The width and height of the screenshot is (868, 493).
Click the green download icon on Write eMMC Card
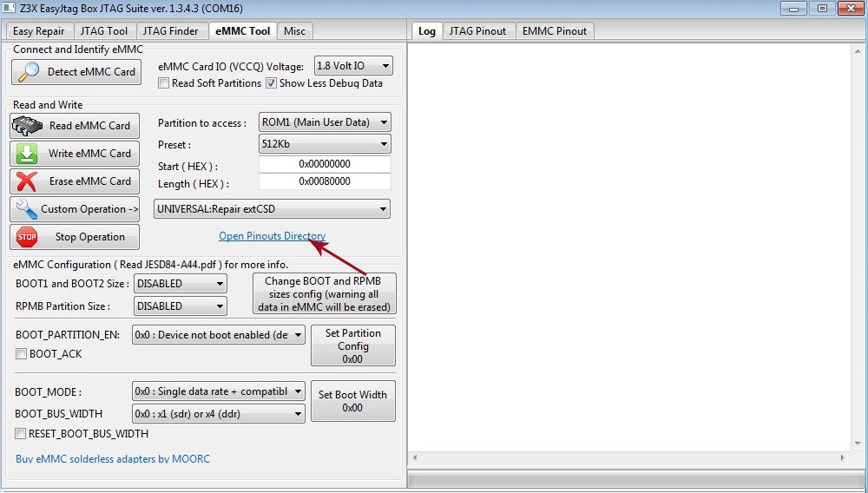click(x=27, y=154)
